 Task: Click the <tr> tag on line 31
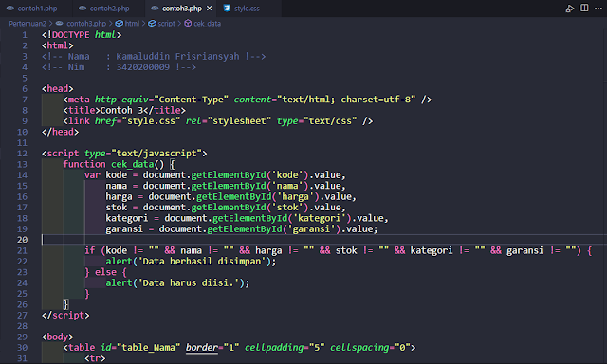[x=95, y=358]
